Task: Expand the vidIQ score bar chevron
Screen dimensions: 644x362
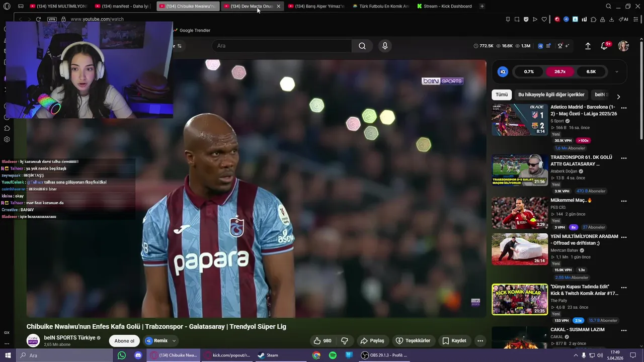Action: [617, 71]
